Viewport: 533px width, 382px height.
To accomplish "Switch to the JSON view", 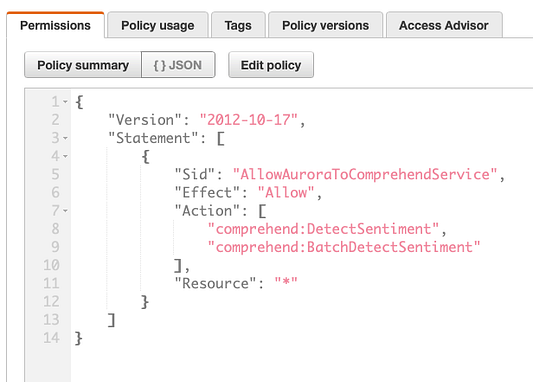I will point(178,65).
